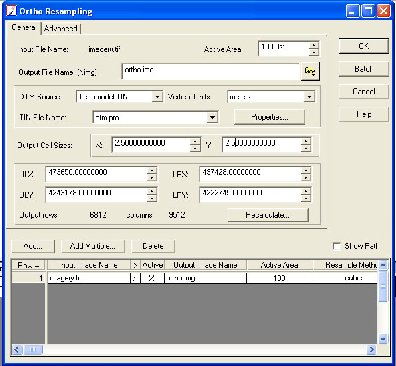Click the Output Cell Size Y field

262,145
